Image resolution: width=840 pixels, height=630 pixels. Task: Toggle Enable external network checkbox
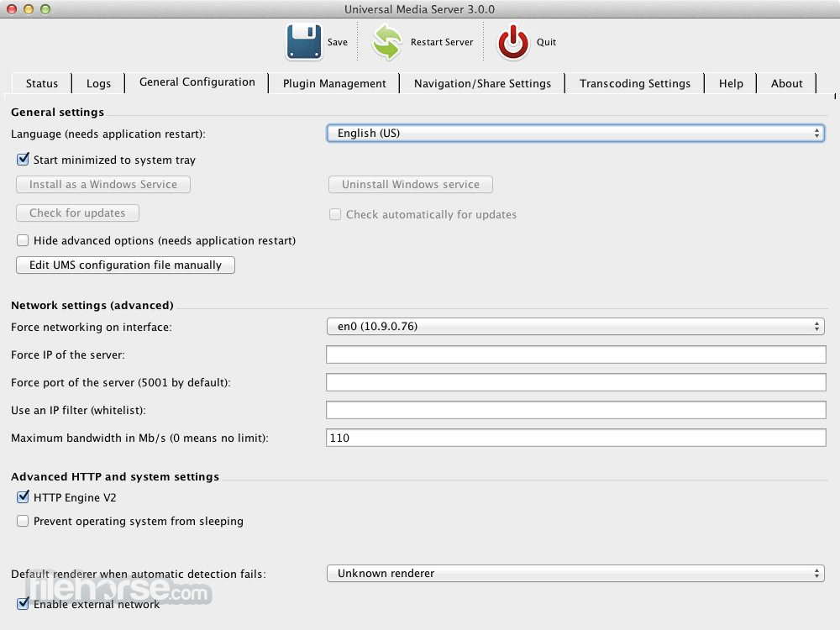pyautogui.click(x=23, y=604)
